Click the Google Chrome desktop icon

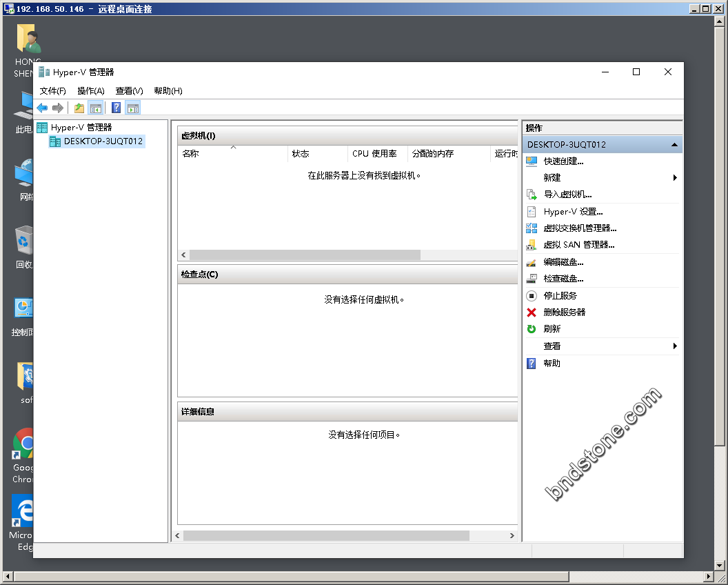[x=23, y=444]
